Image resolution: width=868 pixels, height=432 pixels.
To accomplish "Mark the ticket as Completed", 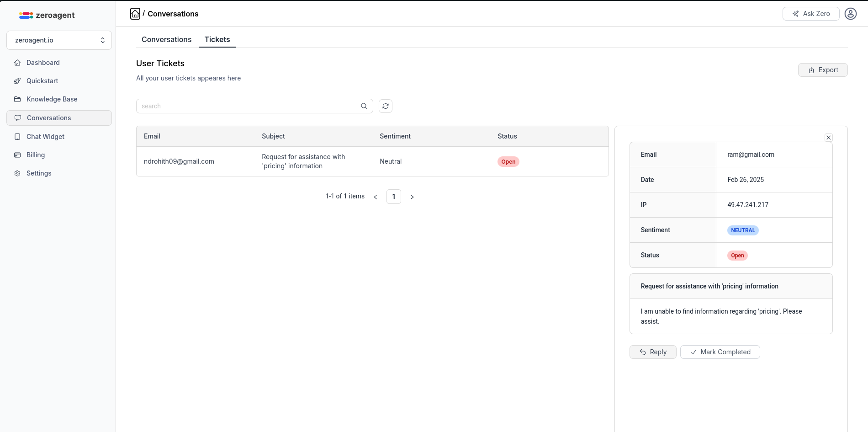I will [x=720, y=352].
